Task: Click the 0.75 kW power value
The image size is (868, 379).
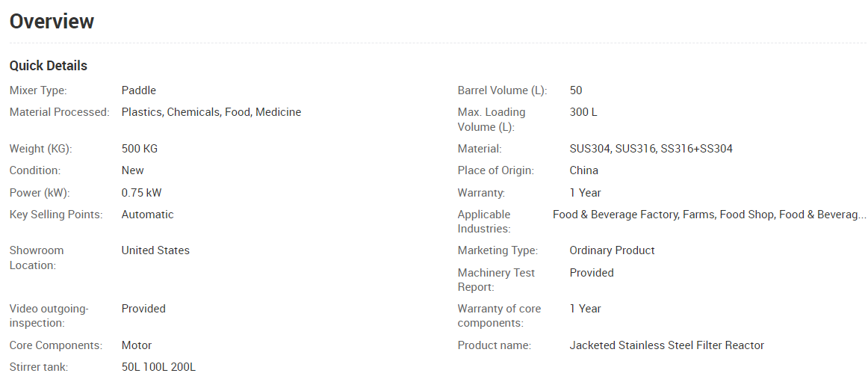Action: point(141,193)
